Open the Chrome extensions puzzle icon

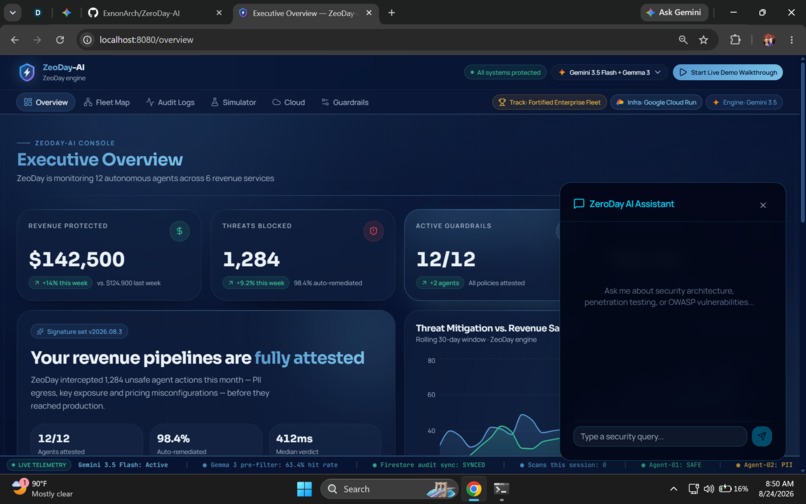tap(736, 40)
